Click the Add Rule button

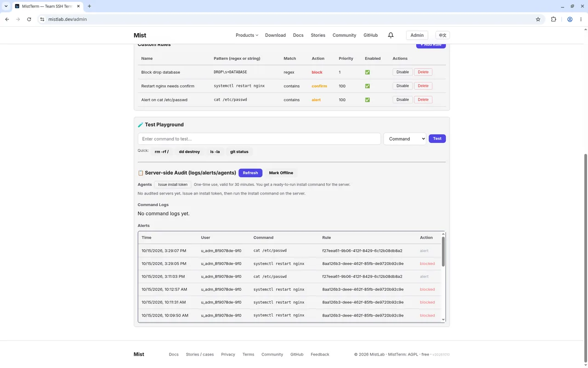431,45
